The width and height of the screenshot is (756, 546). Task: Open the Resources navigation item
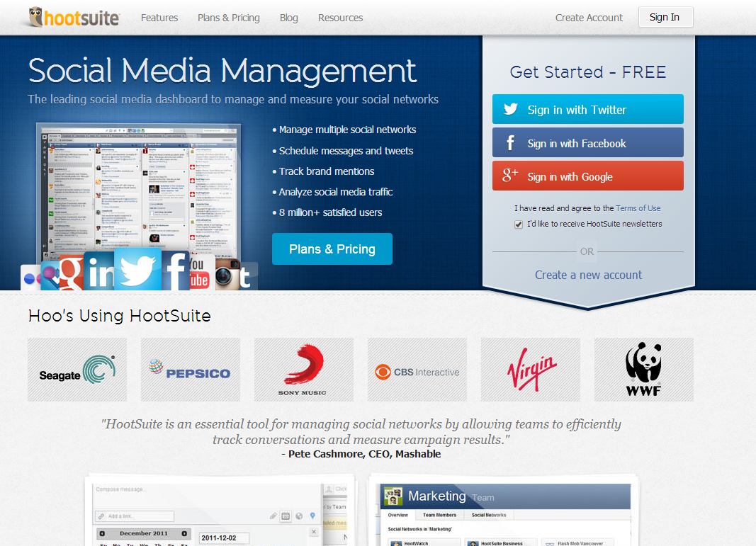(340, 18)
